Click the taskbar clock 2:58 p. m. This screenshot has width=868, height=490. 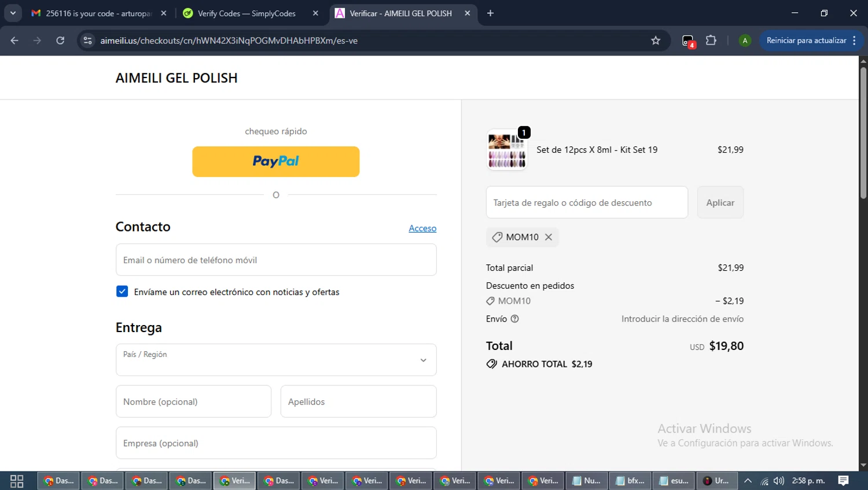point(808,481)
